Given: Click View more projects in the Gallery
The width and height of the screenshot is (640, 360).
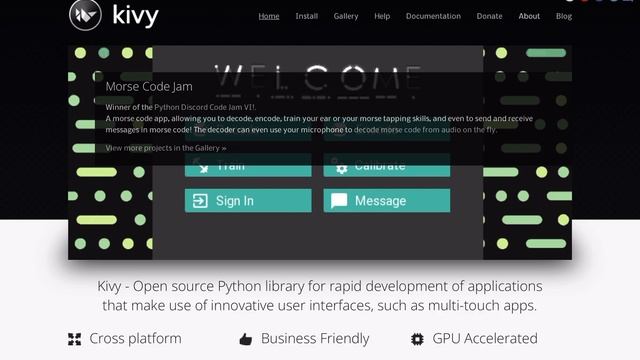Looking at the screenshot, I should pos(166,148).
